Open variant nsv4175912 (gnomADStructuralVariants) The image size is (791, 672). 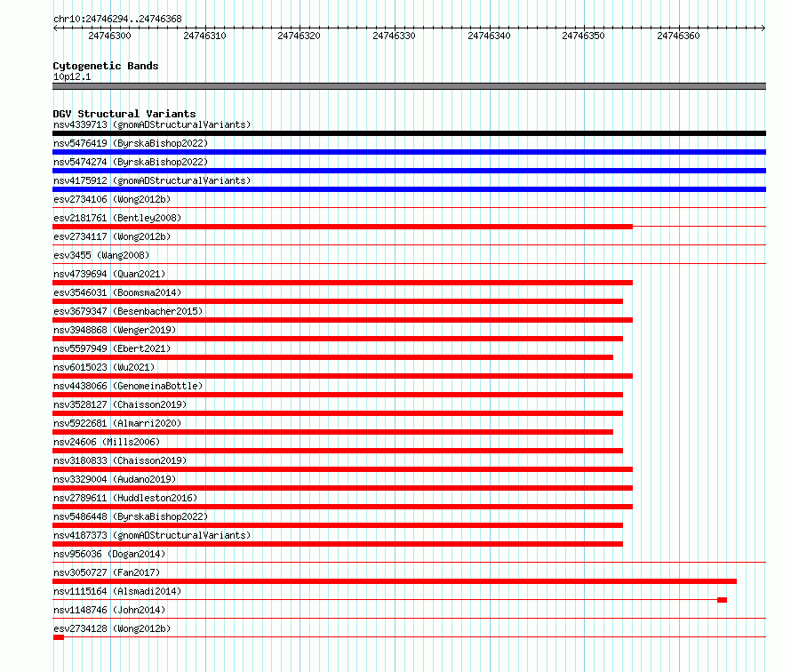(x=152, y=180)
